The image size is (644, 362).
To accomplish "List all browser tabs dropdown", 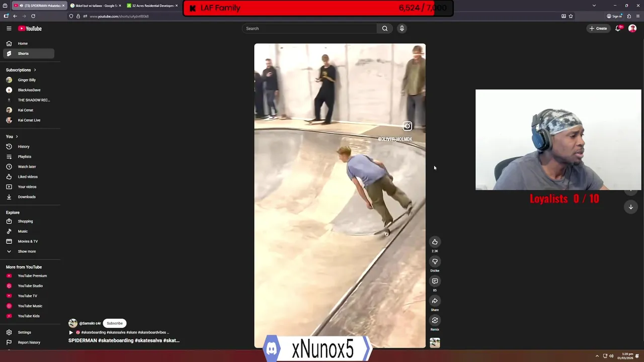I will (x=594, y=6).
